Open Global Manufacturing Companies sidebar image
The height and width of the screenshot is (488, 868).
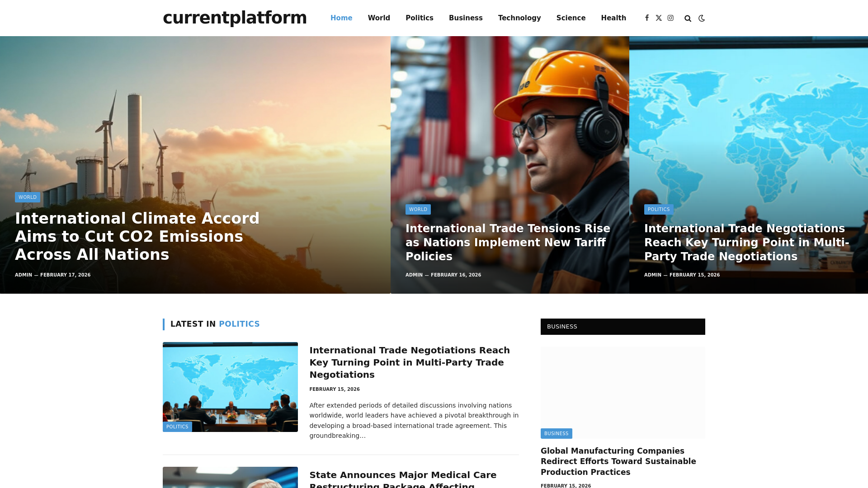click(x=623, y=392)
